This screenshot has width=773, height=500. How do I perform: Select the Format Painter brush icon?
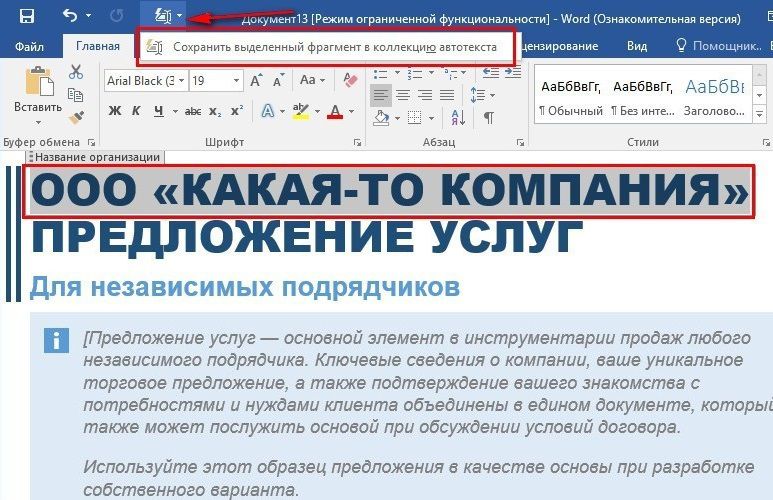pyautogui.click(x=76, y=117)
